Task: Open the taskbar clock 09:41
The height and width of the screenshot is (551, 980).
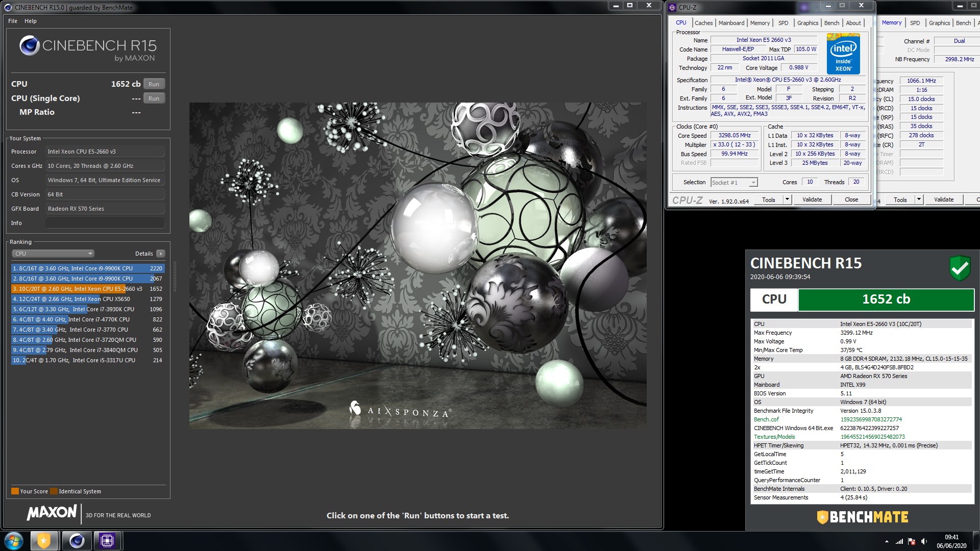Action: [951, 541]
